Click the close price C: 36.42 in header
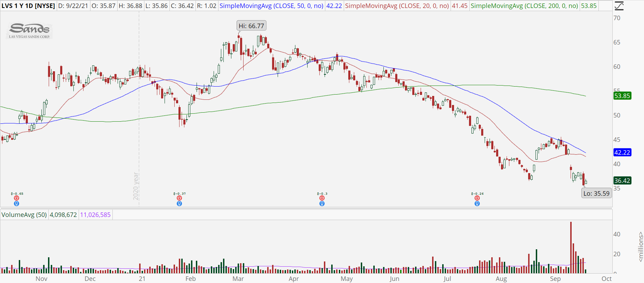The width and height of the screenshot is (644, 283). pos(182,6)
